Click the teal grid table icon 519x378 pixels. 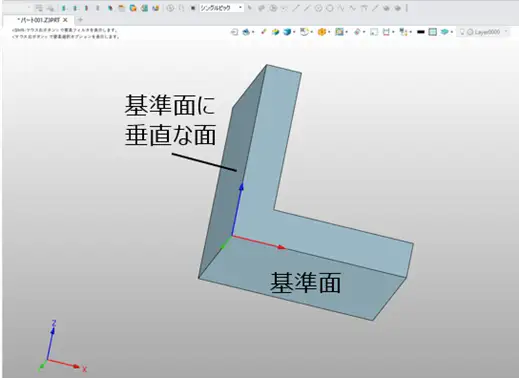click(433, 32)
